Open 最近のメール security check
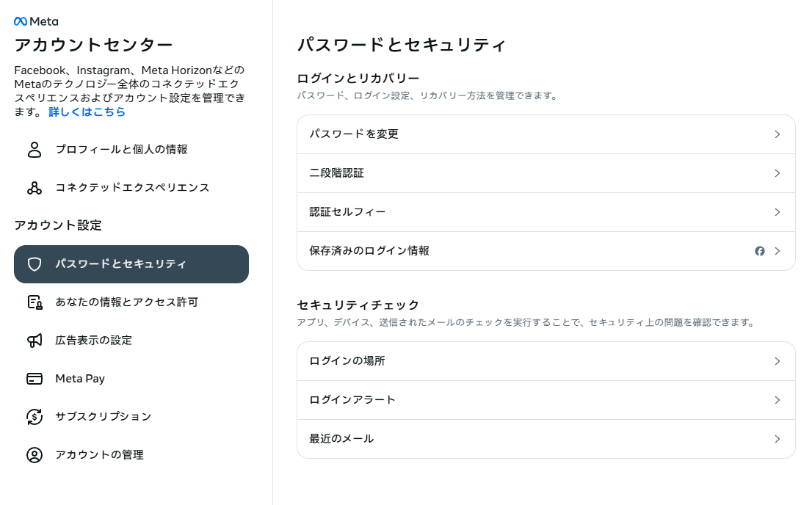Screen dimensions: 812x505 pos(545,438)
